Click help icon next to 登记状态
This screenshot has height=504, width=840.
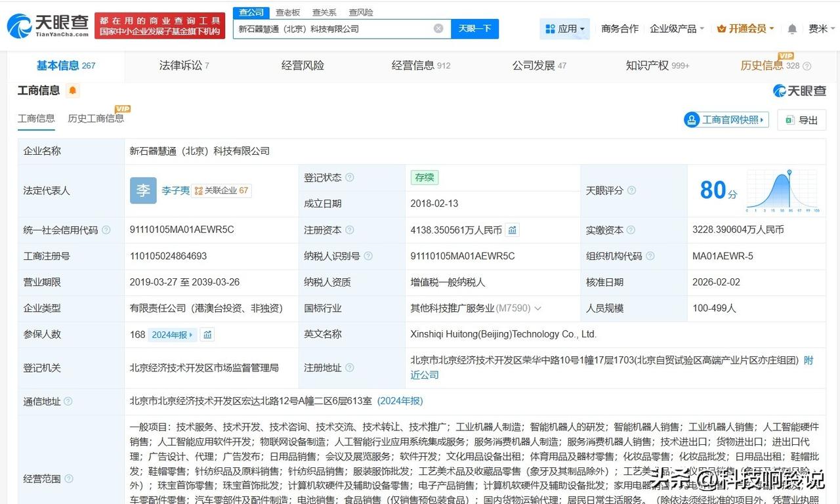click(350, 177)
